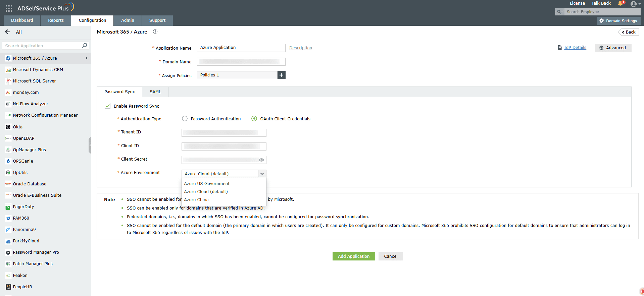Click the PeopleHR icon
The width and height of the screenshot is (644, 296).
[8, 287]
